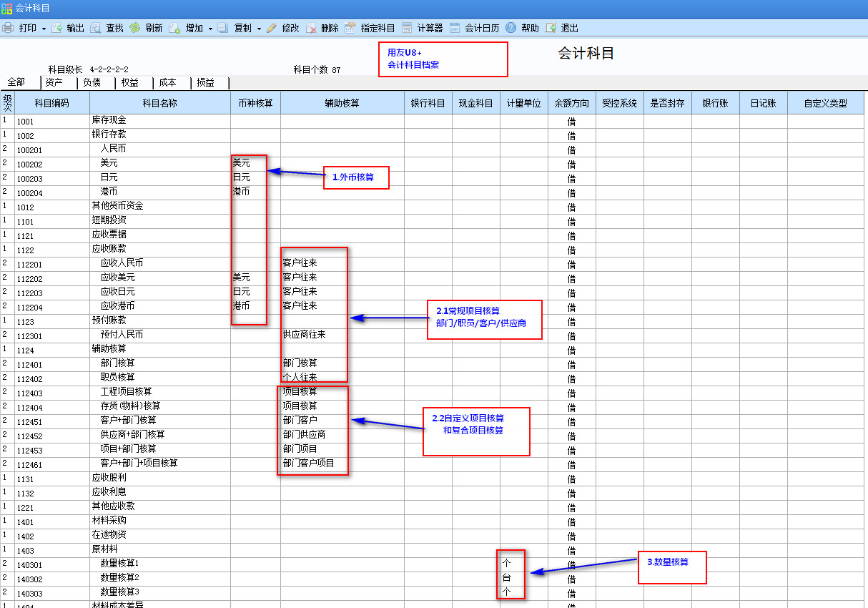Image resolution: width=868 pixels, height=608 pixels.
Task: Select the 库存现金 account row
Action: (109, 120)
